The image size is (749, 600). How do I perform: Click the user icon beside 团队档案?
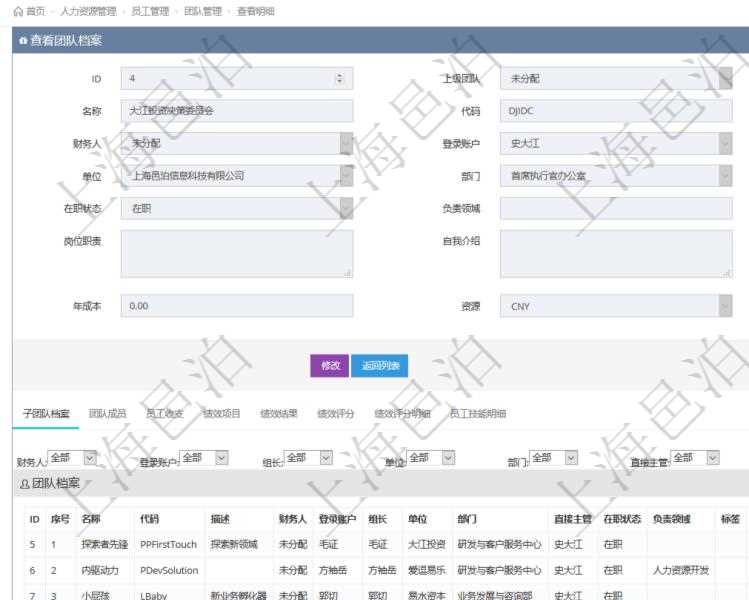point(25,484)
